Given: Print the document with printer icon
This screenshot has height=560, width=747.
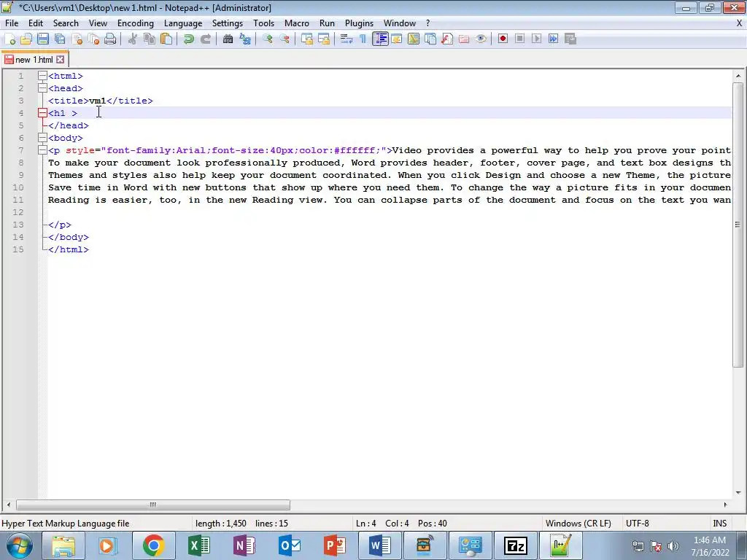Looking at the screenshot, I should click(111, 39).
